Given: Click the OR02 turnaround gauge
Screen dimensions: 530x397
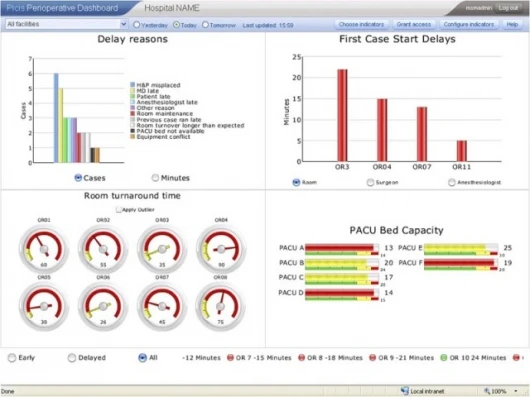Looking at the screenshot, I should coord(103,249).
